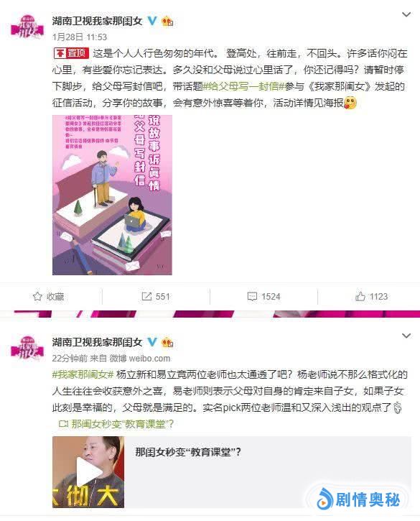The height and width of the screenshot is (521, 420).
Task: Click the membership badge beside first username
Action: [167, 22]
